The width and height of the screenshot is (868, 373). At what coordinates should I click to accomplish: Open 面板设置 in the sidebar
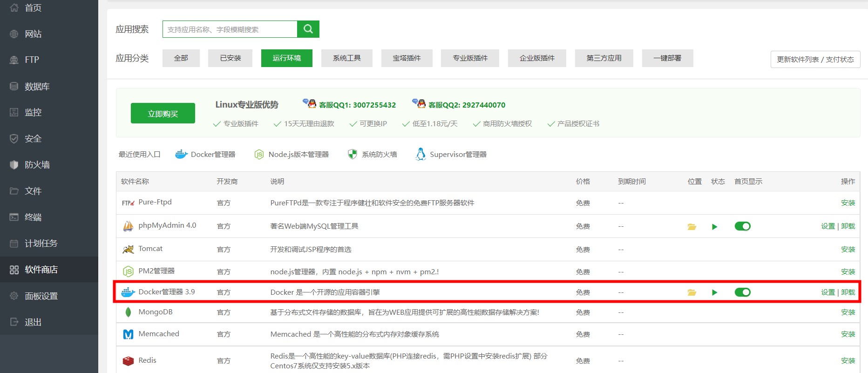click(49, 296)
